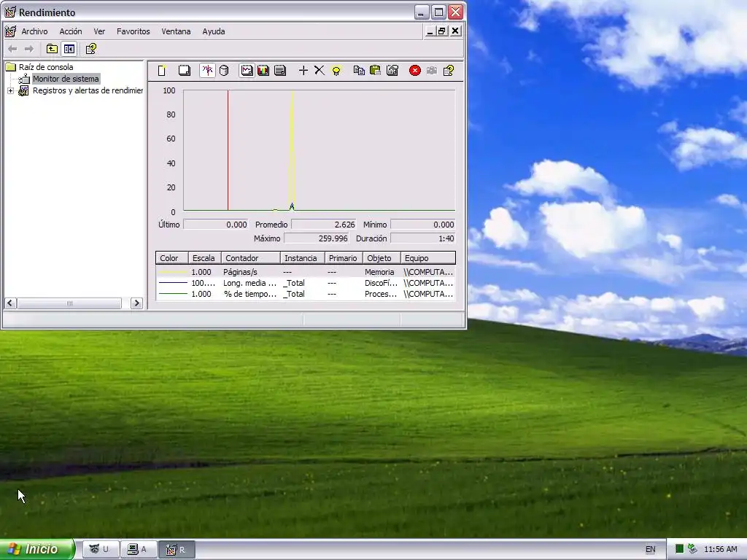Viewport: 747px width, 560px height.
Task: Select View Log Data cylinder icon
Action: (x=224, y=71)
